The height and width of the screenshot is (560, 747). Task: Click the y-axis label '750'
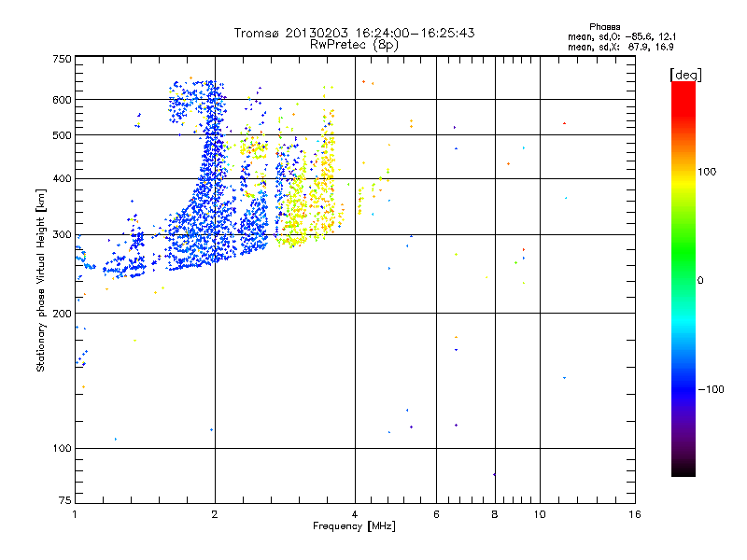click(x=63, y=59)
